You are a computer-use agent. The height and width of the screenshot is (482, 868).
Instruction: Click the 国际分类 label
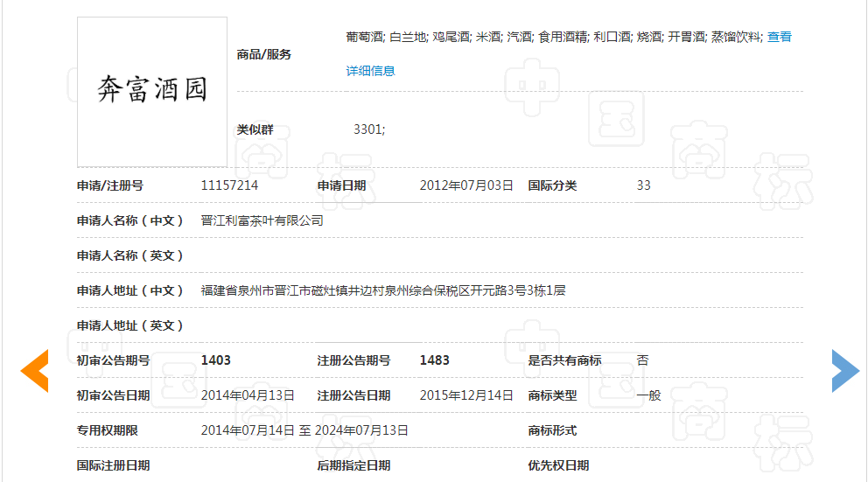pos(552,185)
